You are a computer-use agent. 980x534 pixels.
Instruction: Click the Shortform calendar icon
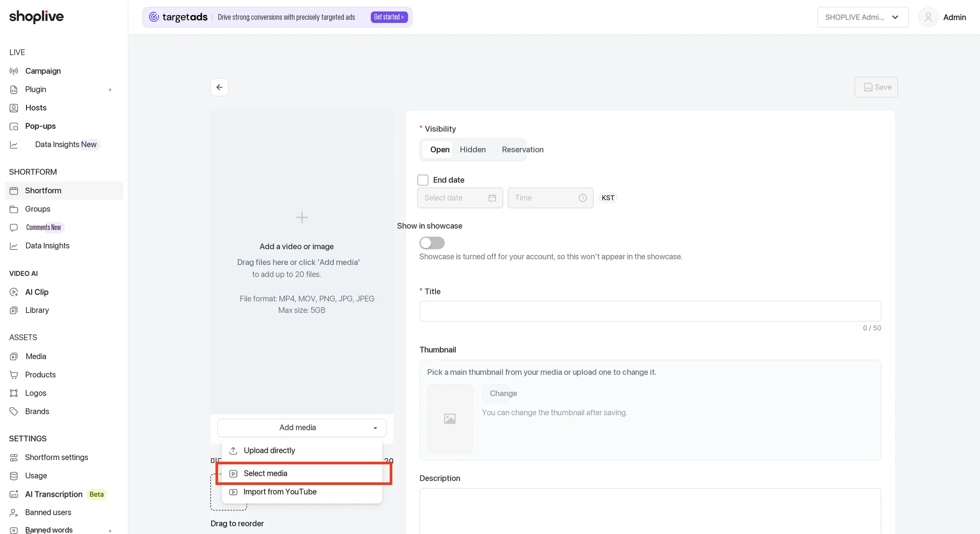14,191
